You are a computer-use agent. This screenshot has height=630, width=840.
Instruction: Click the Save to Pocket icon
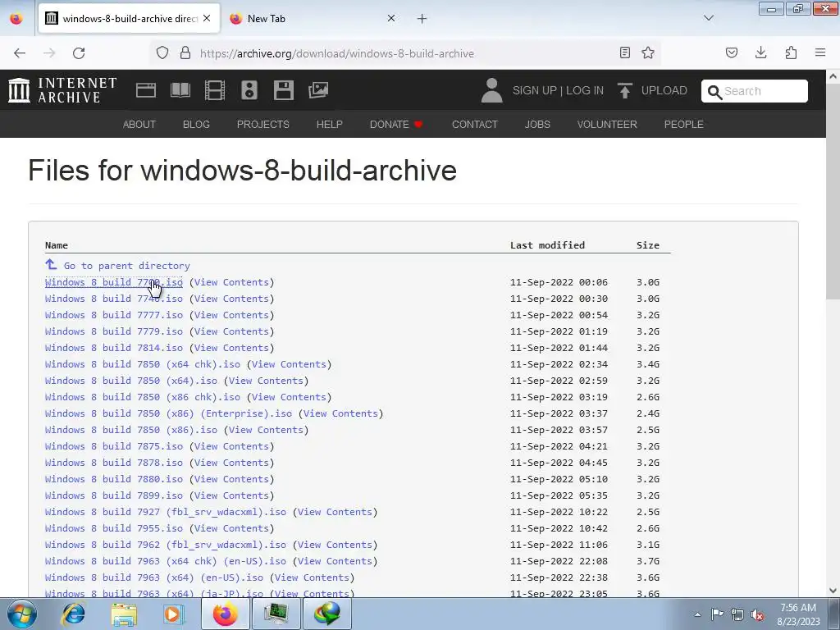tap(731, 52)
